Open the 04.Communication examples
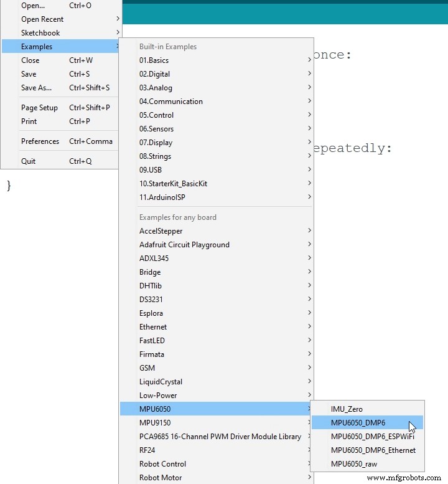Viewport: 448px width, 484px height. (217, 102)
